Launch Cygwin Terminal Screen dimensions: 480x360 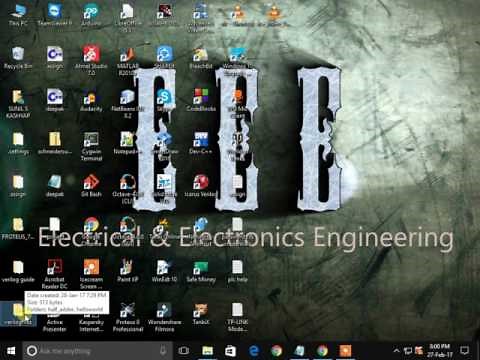point(91,146)
